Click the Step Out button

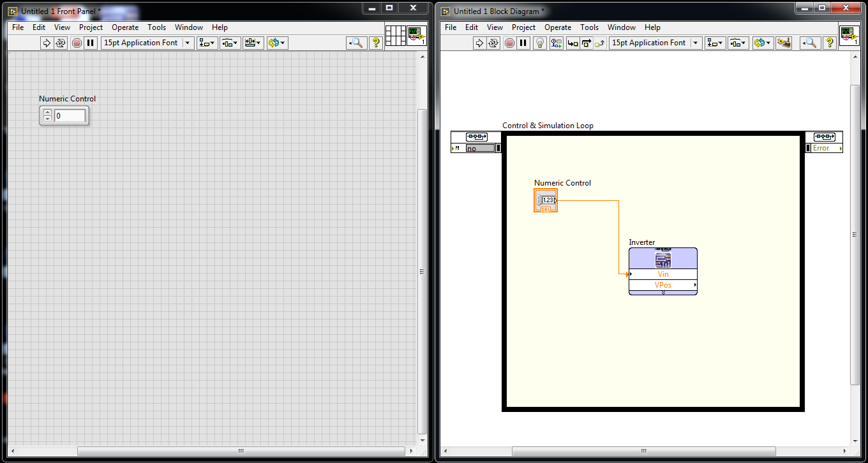(x=600, y=43)
